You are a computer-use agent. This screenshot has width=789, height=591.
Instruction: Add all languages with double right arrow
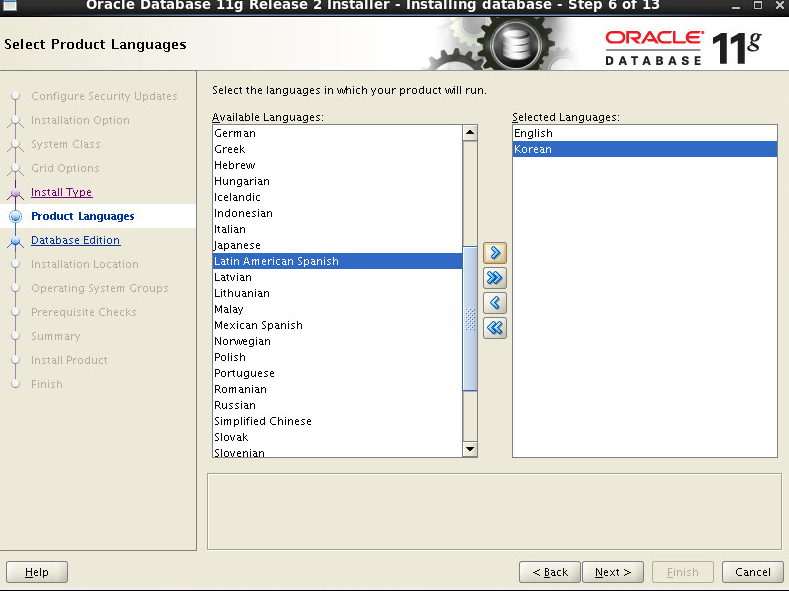click(x=495, y=278)
